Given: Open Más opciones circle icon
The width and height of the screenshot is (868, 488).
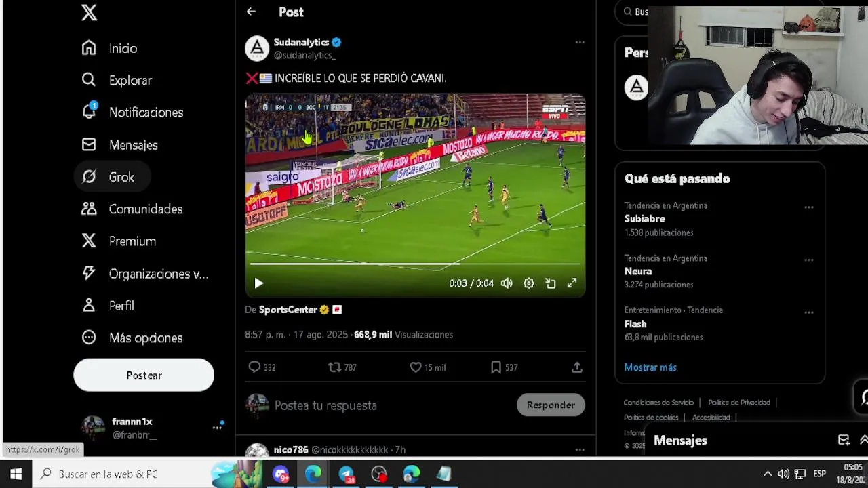Looking at the screenshot, I should (89, 338).
